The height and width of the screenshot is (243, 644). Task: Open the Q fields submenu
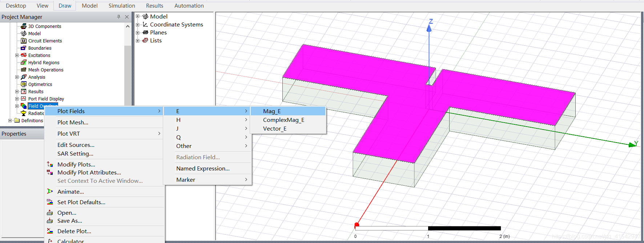tap(208, 137)
